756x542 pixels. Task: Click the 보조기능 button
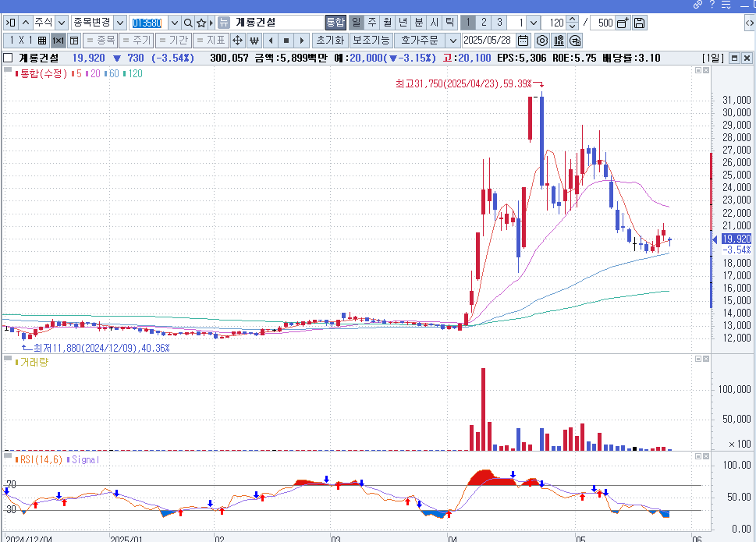(x=371, y=40)
